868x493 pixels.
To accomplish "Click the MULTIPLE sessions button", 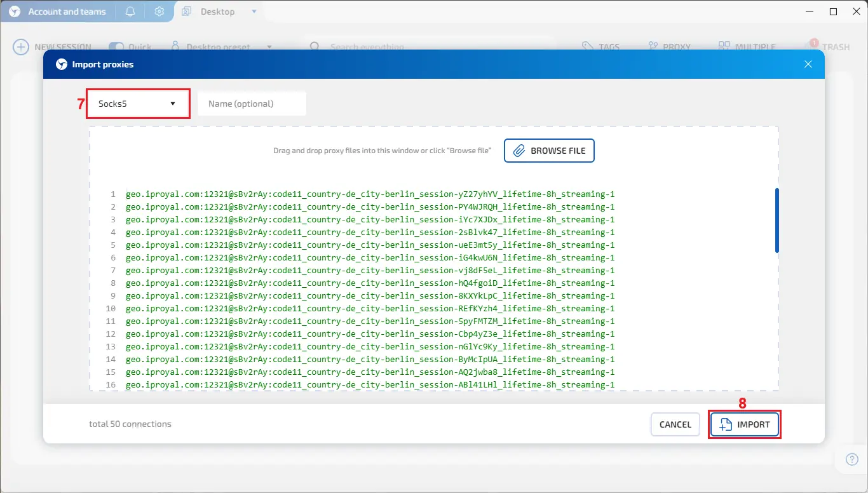I will (x=747, y=47).
